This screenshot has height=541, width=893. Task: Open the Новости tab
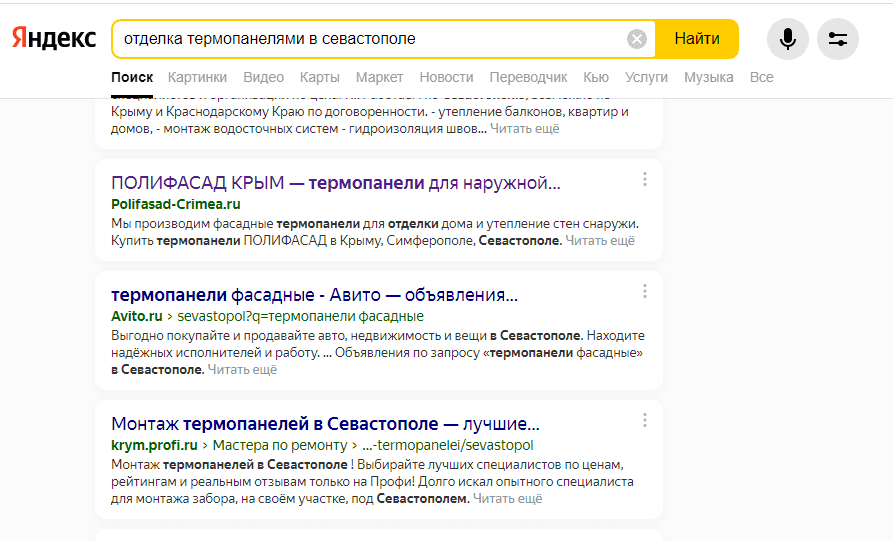point(446,77)
